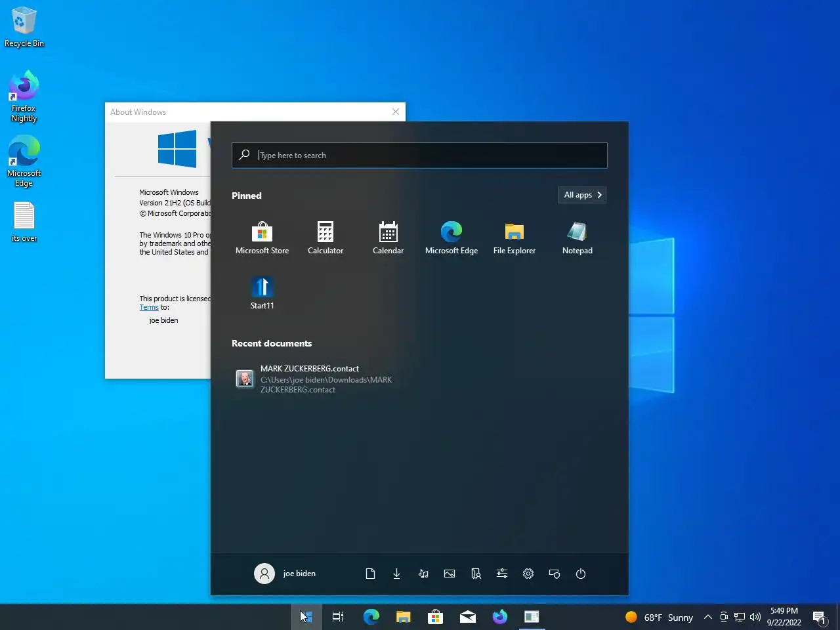This screenshot has height=630, width=840.
Task: Click the icon left of the power button
Action: [x=555, y=574]
